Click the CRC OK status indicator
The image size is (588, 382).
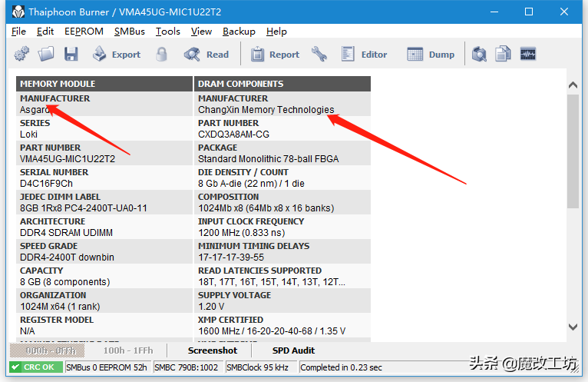click(36, 367)
